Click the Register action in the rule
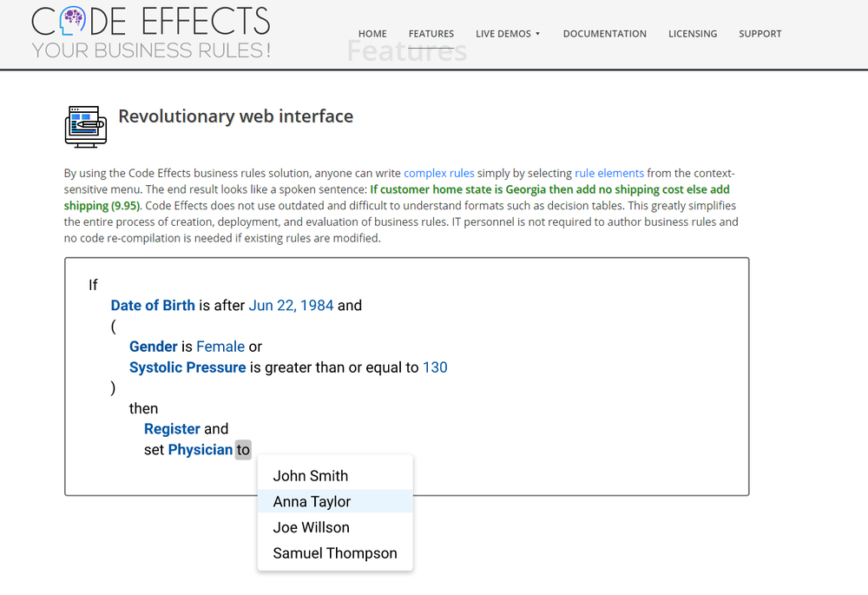 point(172,428)
